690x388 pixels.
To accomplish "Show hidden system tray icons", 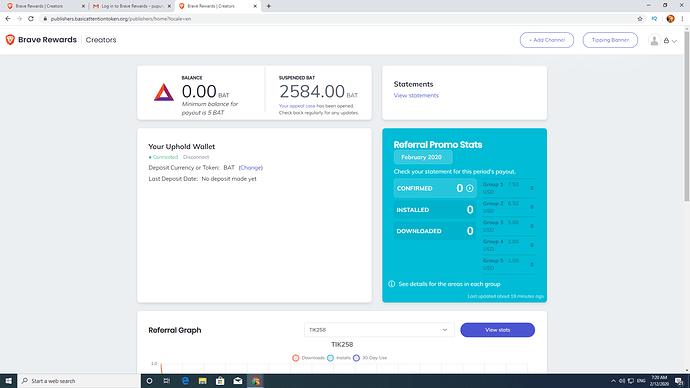I will tap(613, 381).
